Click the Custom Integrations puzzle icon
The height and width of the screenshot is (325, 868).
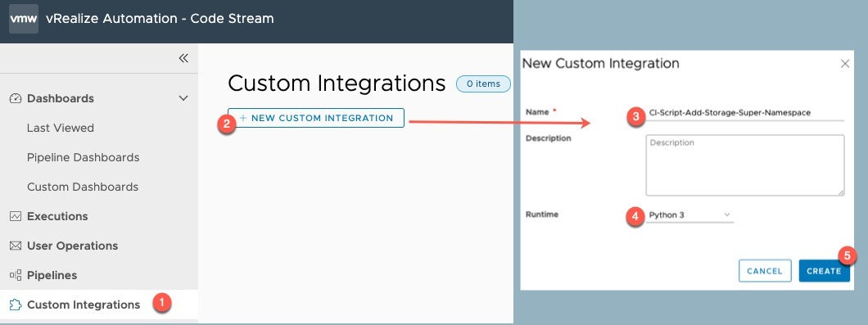tap(16, 305)
